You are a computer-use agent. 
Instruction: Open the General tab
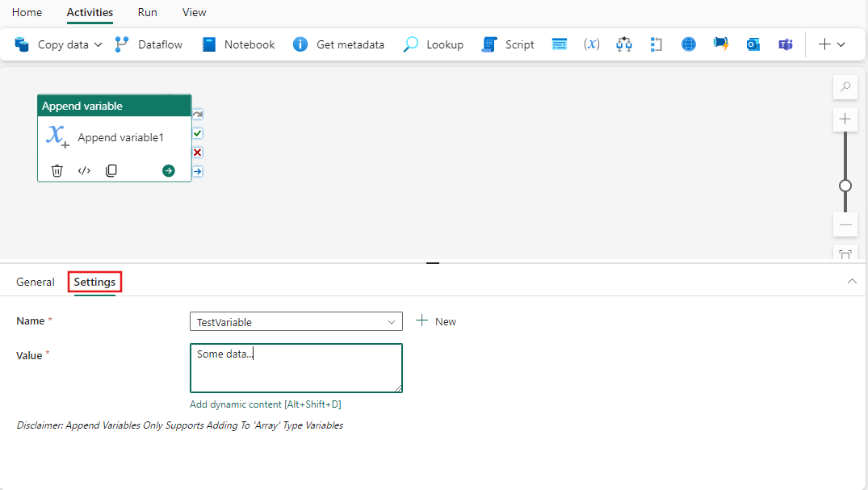(35, 281)
